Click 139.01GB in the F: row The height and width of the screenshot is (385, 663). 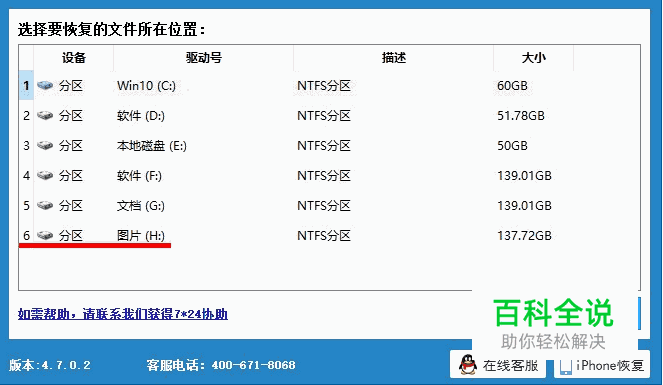click(524, 176)
